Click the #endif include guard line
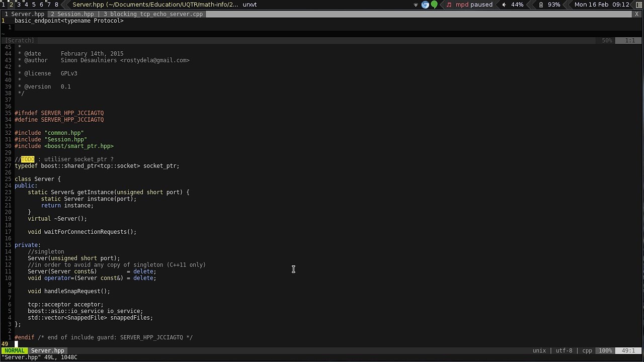Viewport: 644px width, 362px height. click(104, 337)
